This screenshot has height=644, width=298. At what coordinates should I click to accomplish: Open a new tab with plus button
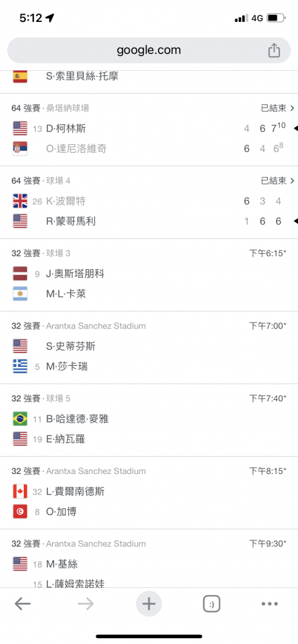coord(148,604)
